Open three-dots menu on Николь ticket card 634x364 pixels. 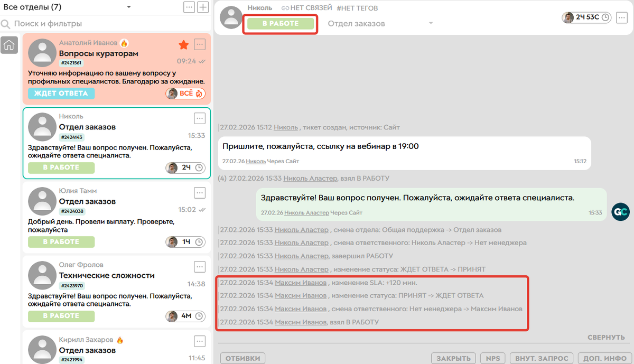coord(199,118)
